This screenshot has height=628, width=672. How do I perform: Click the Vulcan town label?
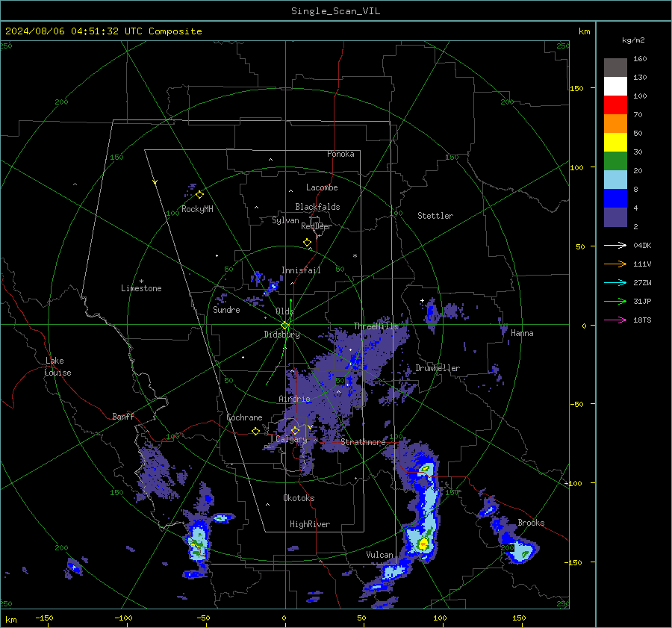[379, 555]
